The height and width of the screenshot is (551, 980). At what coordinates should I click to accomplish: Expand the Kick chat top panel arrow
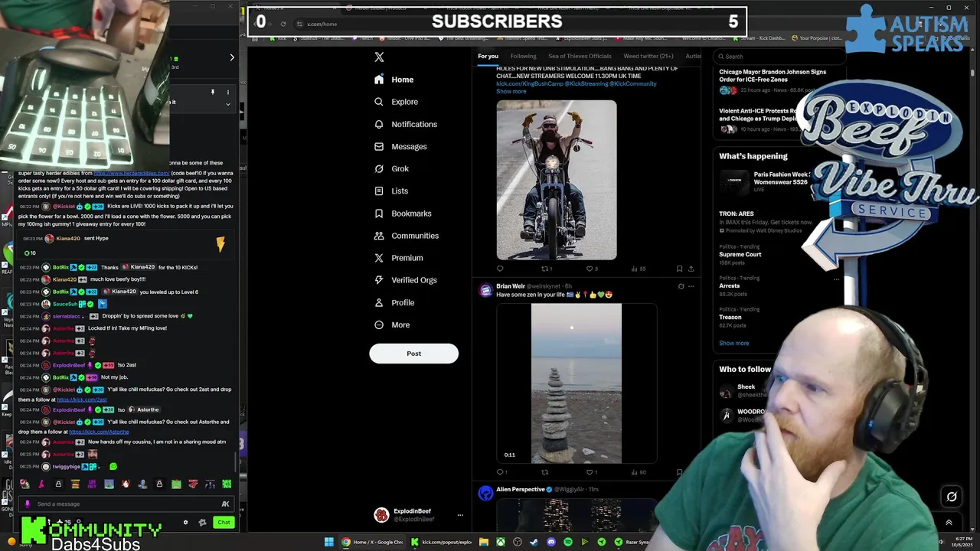pos(232,57)
